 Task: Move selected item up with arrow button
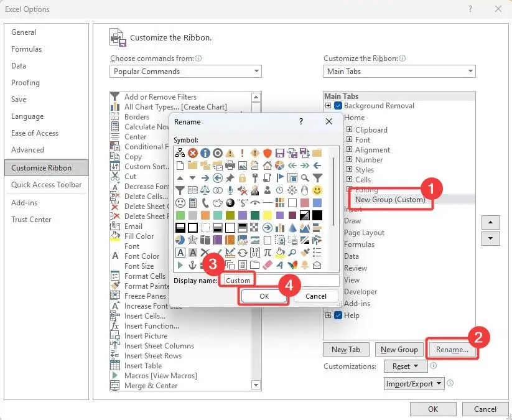coord(490,222)
